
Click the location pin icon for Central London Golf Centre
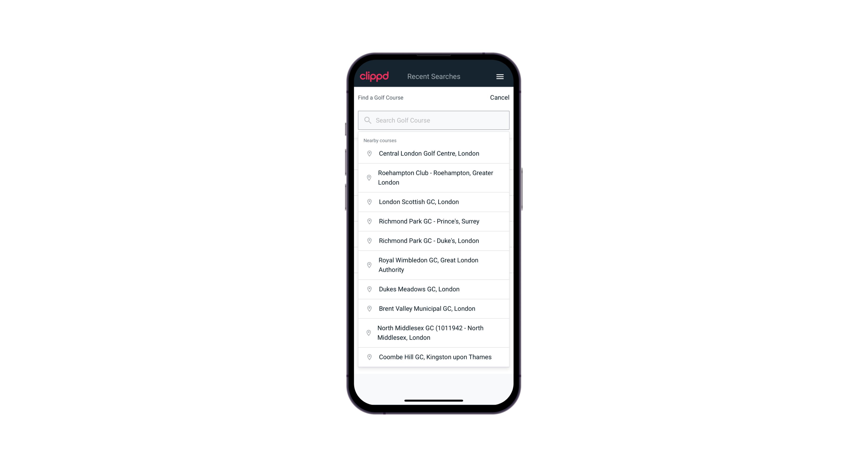pyautogui.click(x=368, y=153)
